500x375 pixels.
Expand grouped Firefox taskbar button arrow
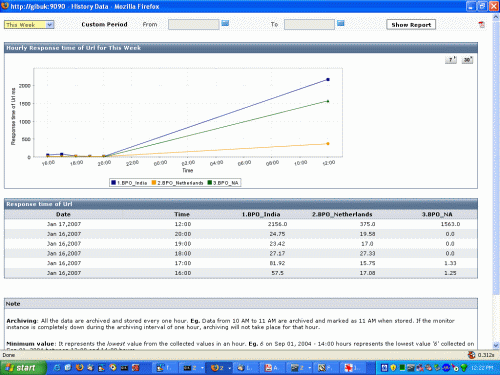(229, 368)
